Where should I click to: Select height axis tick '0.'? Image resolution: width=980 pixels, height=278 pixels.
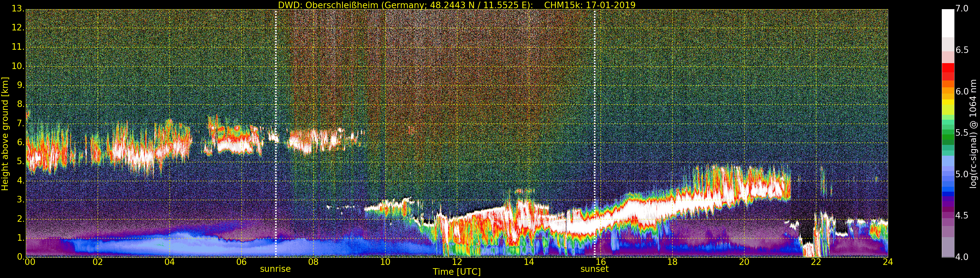pyautogui.click(x=21, y=257)
